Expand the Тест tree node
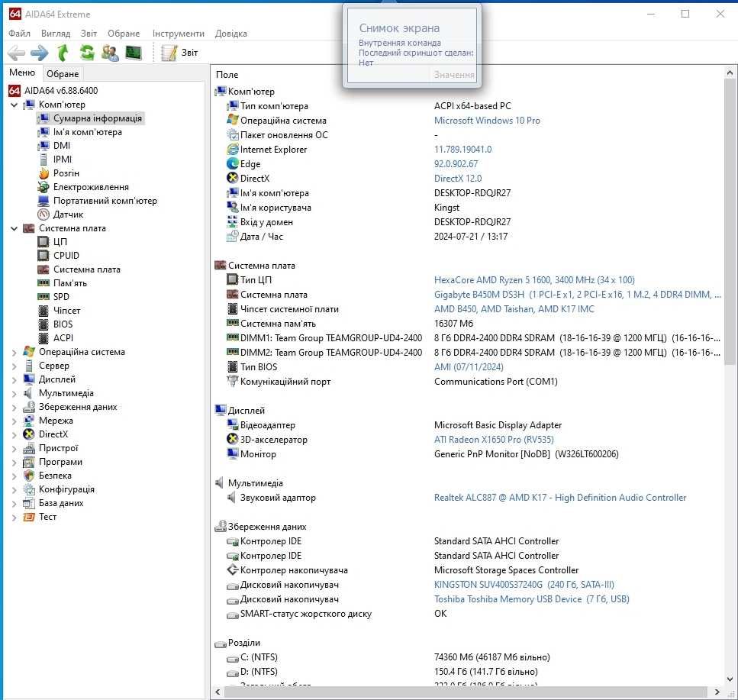This screenshot has height=700, width=738. click(15, 517)
